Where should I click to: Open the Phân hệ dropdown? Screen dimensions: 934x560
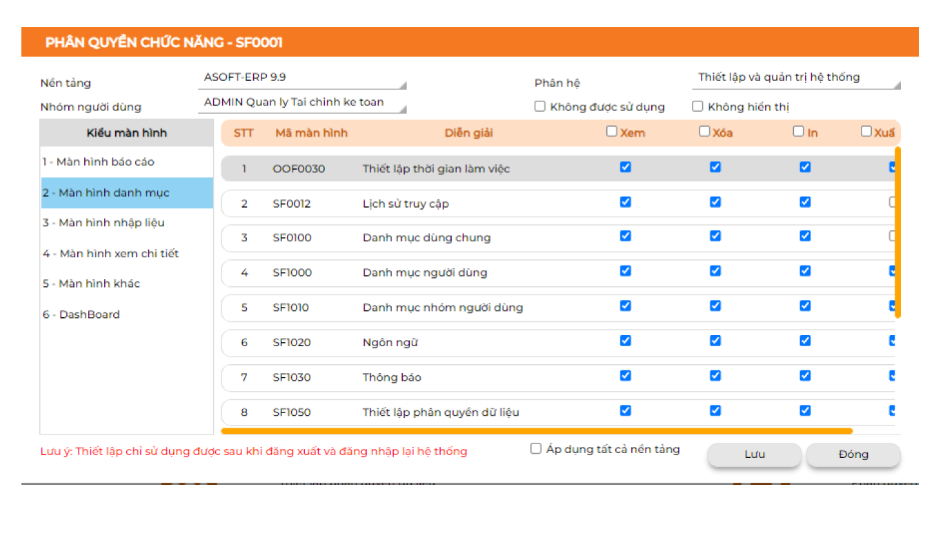(x=795, y=78)
